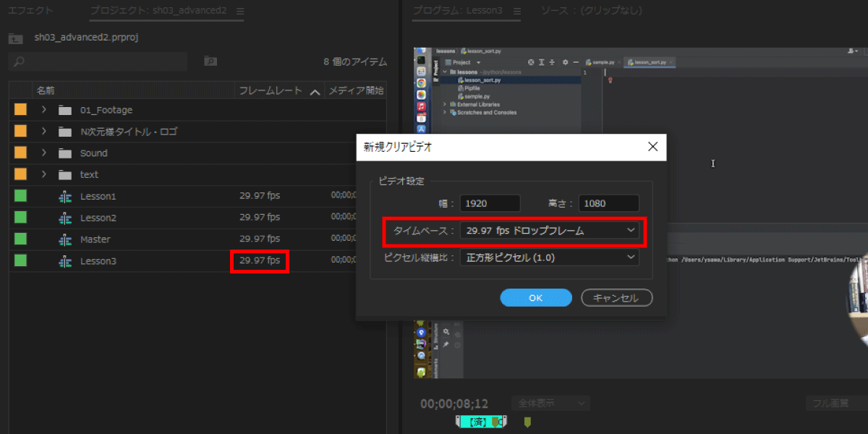Expand the 01_Footage bin
The image size is (868, 434).
tap(43, 110)
